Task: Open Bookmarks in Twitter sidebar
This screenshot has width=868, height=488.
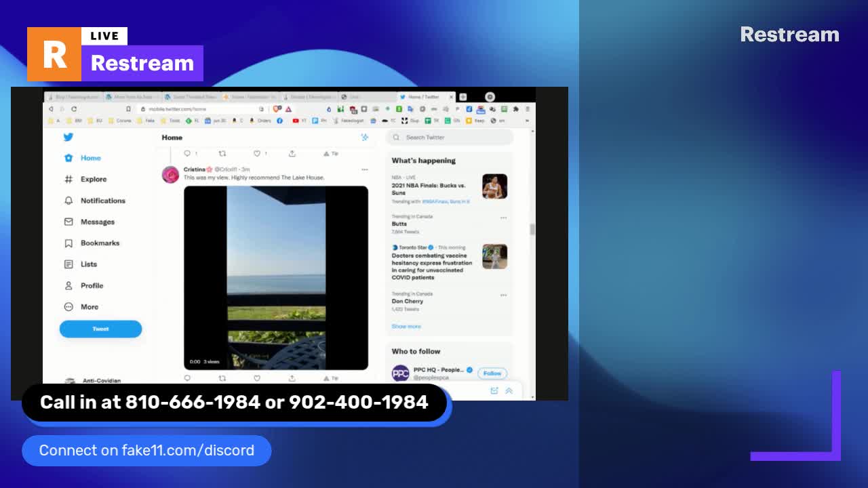Action: coord(92,243)
